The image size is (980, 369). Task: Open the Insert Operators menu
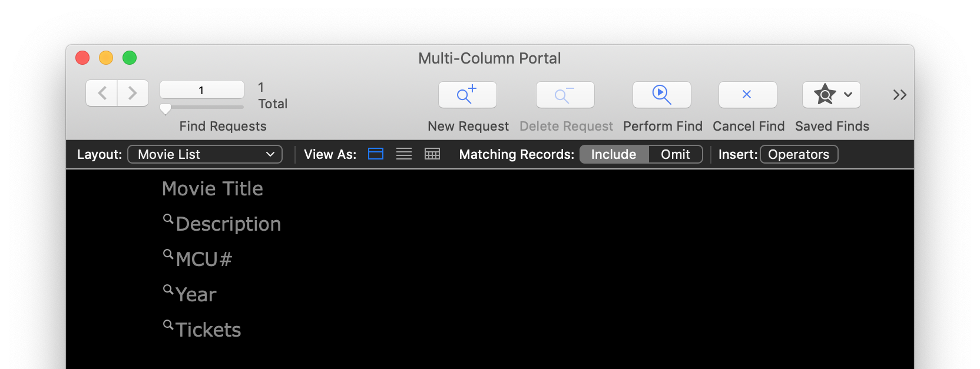799,154
